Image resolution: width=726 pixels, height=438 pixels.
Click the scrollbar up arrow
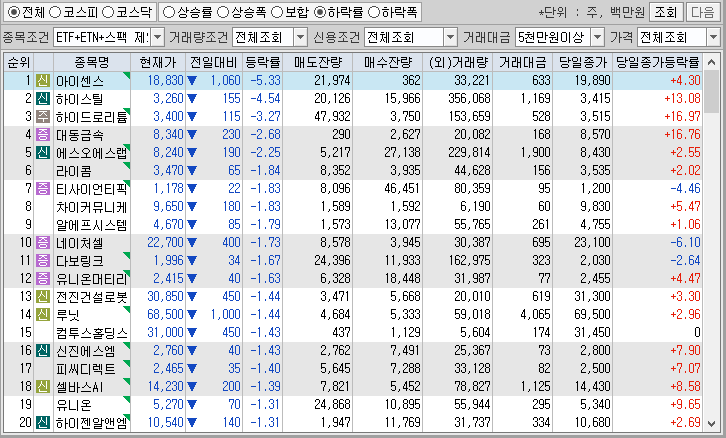pyautogui.click(x=711, y=63)
